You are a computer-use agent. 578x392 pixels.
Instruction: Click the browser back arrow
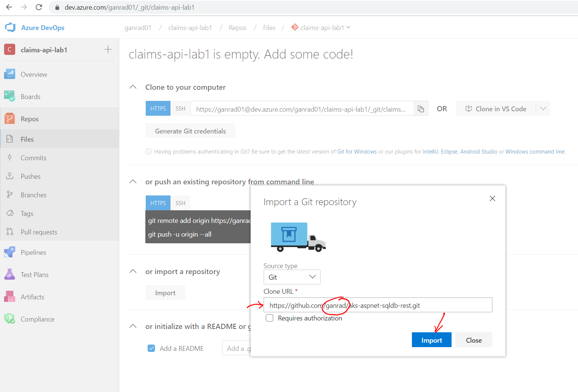point(9,7)
